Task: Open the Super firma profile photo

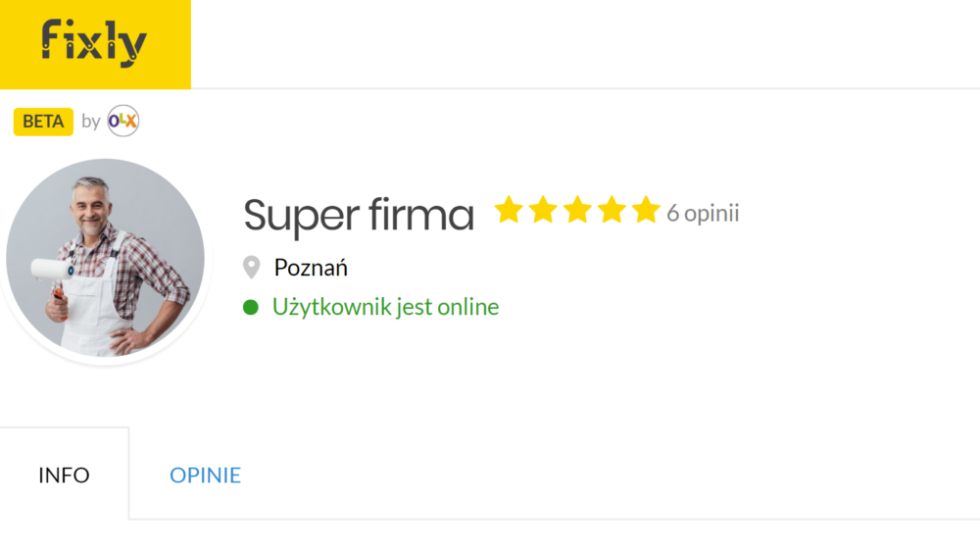Action: [105, 258]
